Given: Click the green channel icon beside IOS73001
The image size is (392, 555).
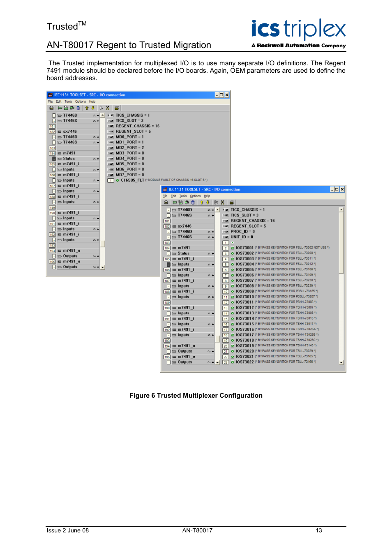Looking at the screenshot, I should pyautogui.click(x=232, y=248).
